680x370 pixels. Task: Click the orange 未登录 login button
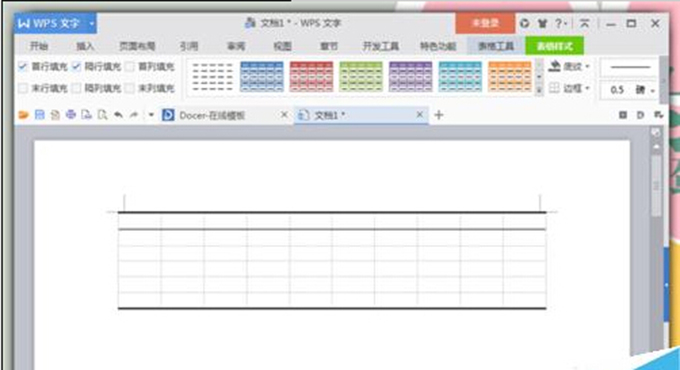click(485, 23)
